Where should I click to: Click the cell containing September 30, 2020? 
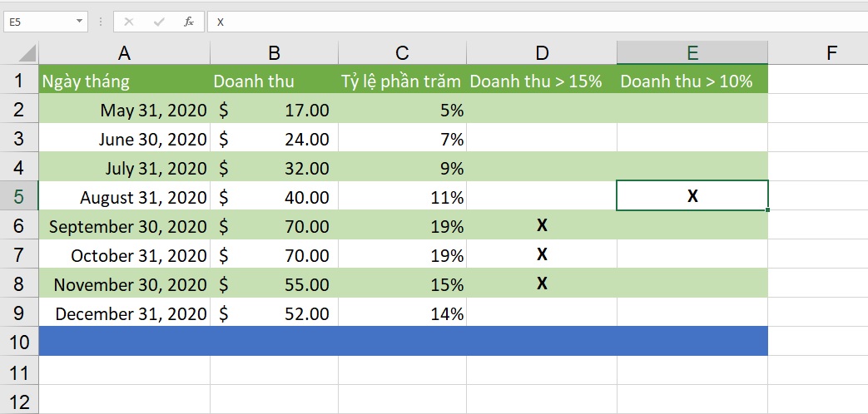click(x=124, y=226)
